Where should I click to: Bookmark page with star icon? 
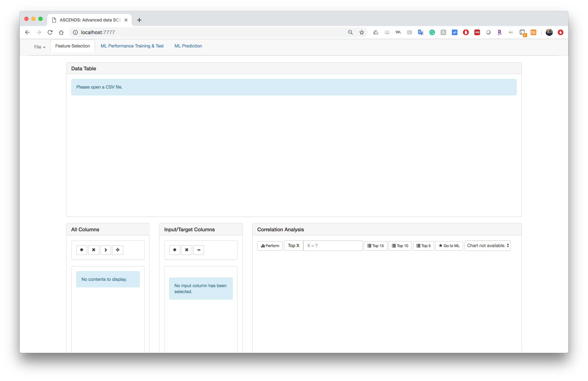(x=362, y=32)
